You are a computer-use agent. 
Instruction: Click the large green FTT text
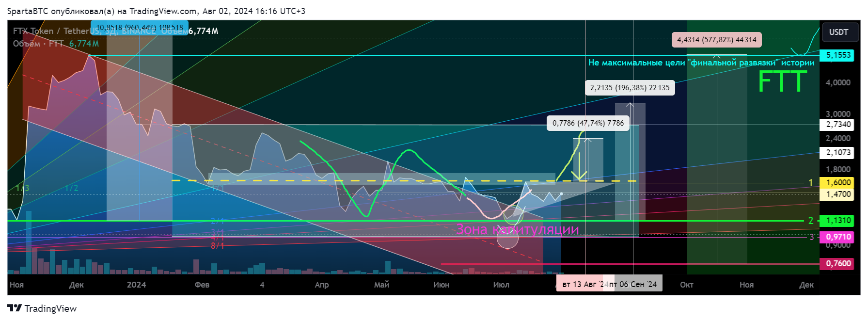click(x=782, y=82)
